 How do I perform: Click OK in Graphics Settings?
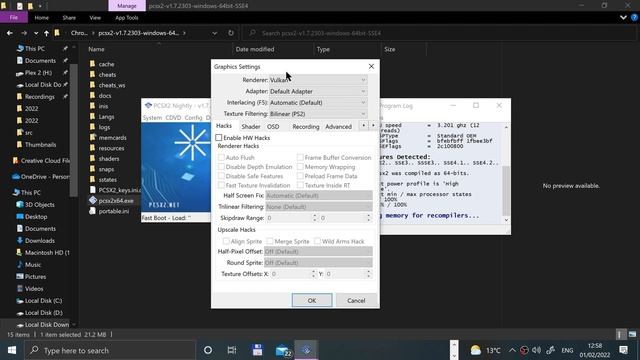click(x=312, y=300)
